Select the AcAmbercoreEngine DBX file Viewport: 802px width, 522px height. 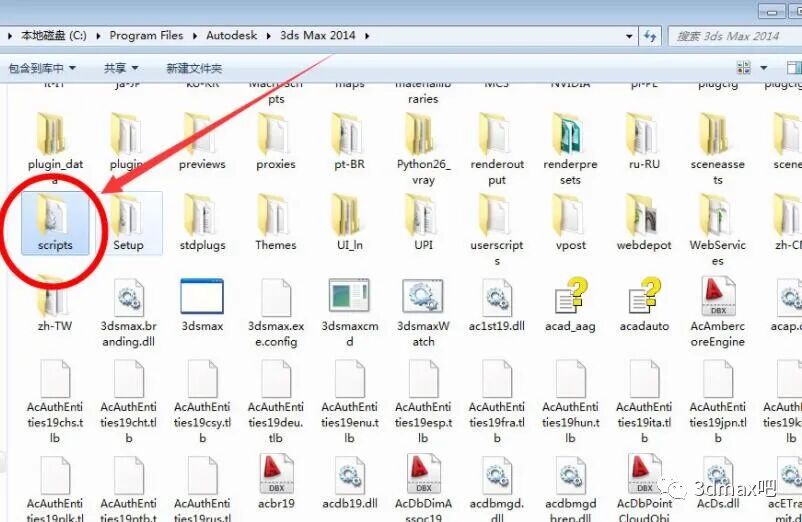pyautogui.click(x=718, y=312)
